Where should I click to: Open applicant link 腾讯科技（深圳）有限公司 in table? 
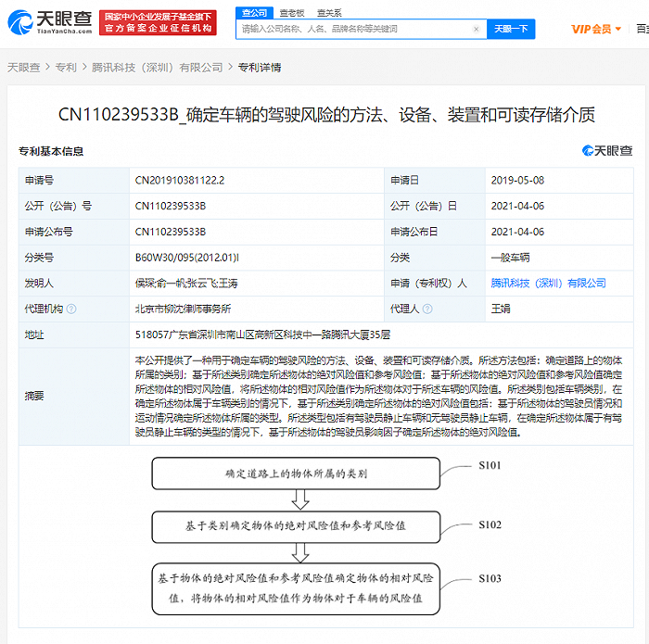click(x=549, y=284)
